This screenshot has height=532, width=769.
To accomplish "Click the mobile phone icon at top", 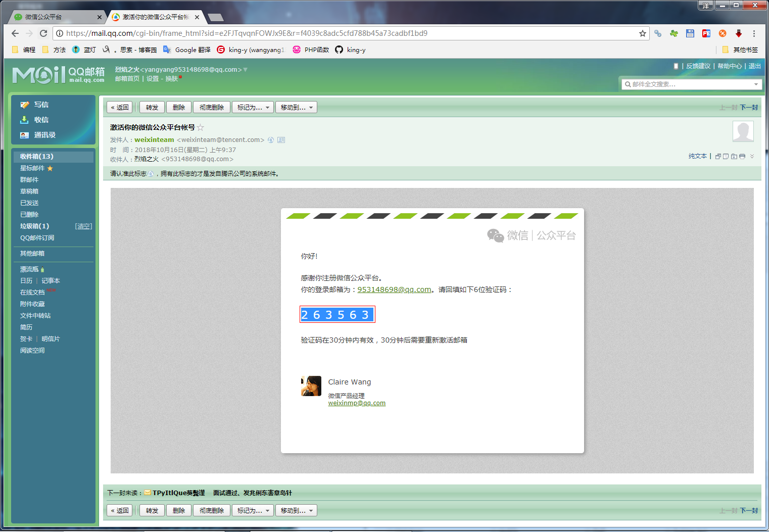I will point(676,66).
